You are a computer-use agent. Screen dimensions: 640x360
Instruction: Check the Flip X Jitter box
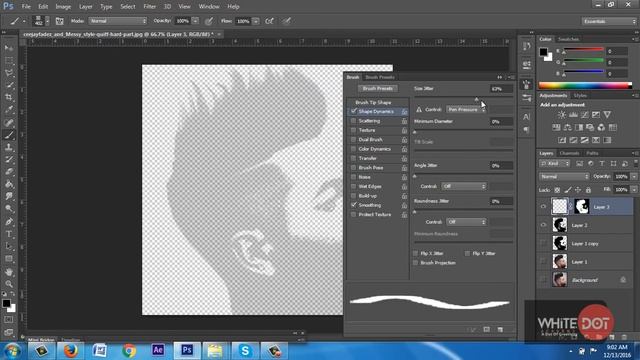click(416, 253)
